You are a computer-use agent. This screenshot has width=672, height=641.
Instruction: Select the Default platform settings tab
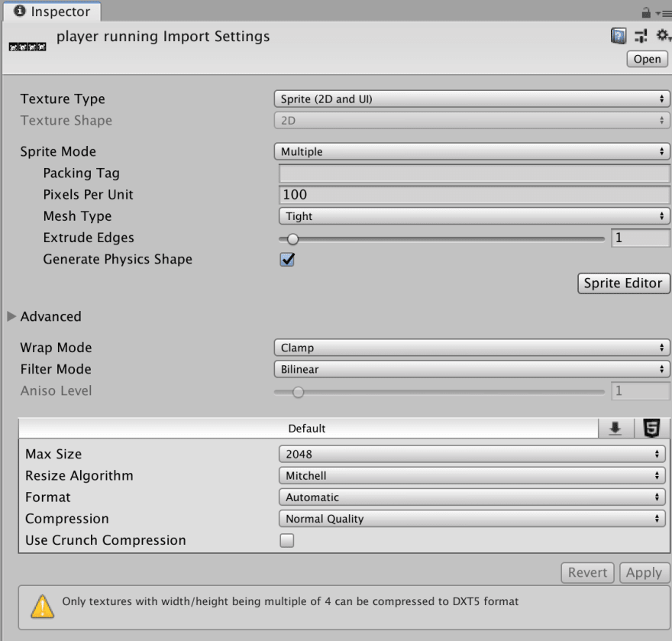(x=308, y=428)
